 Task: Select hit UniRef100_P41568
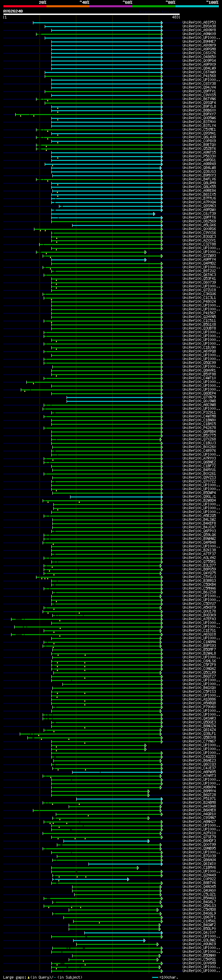(x=199, y=76)
